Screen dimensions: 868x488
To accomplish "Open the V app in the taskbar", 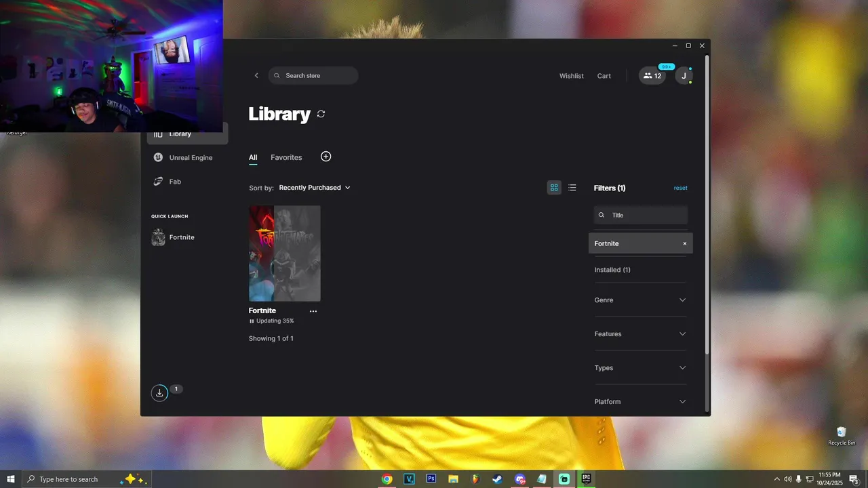I will 409,479.
